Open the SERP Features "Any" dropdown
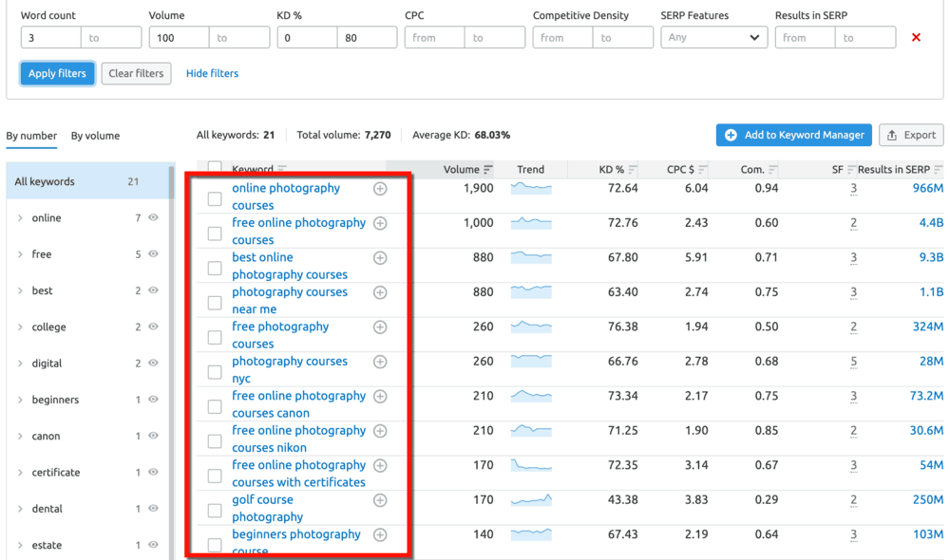950x560 pixels. [x=713, y=37]
